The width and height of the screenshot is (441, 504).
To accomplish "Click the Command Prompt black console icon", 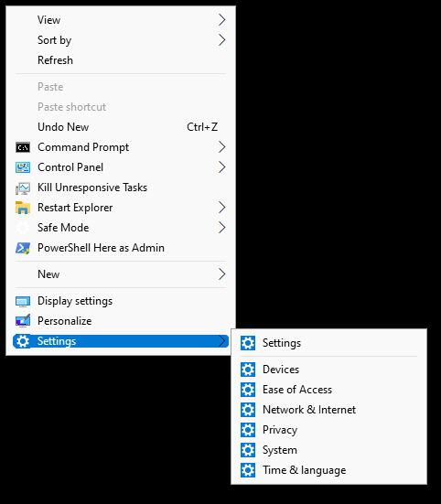I will coord(23,147).
